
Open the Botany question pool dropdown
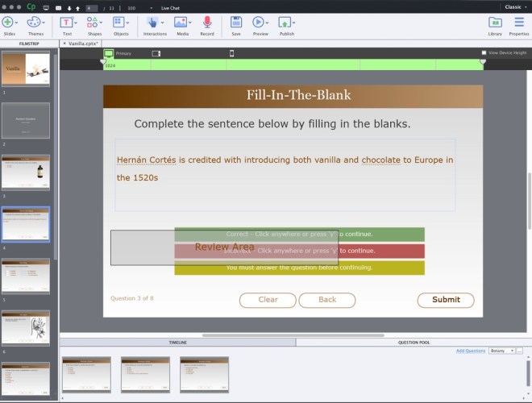pos(502,351)
